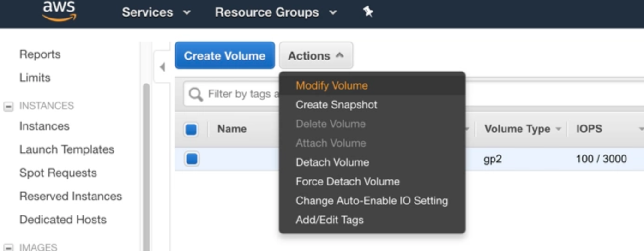Collapse the IMAGES section minus icon

point(8,247)
